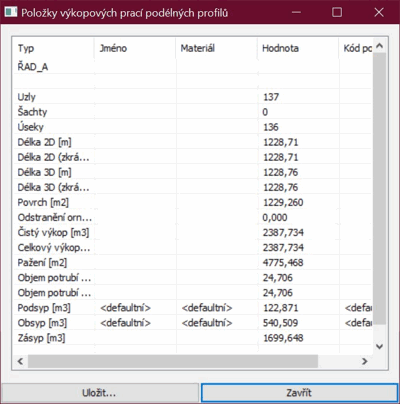The height and width of the screenshot is (404, 400).
Task: Select the Podsyp [m3] row
Action: coord(192,308)
